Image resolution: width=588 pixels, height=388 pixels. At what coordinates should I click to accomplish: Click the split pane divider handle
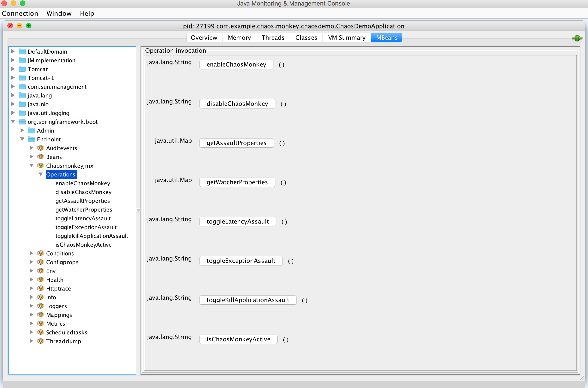[138, 210]
